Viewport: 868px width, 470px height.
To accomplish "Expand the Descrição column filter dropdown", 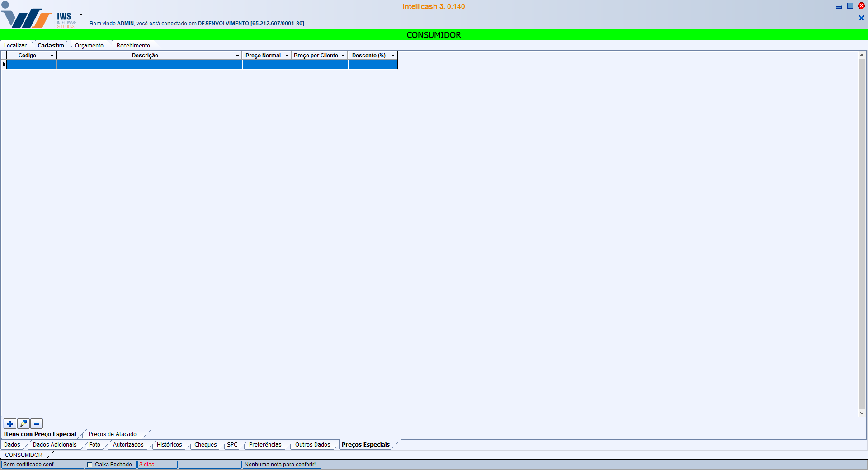I will pyautogui.click(x=237, y=56).
